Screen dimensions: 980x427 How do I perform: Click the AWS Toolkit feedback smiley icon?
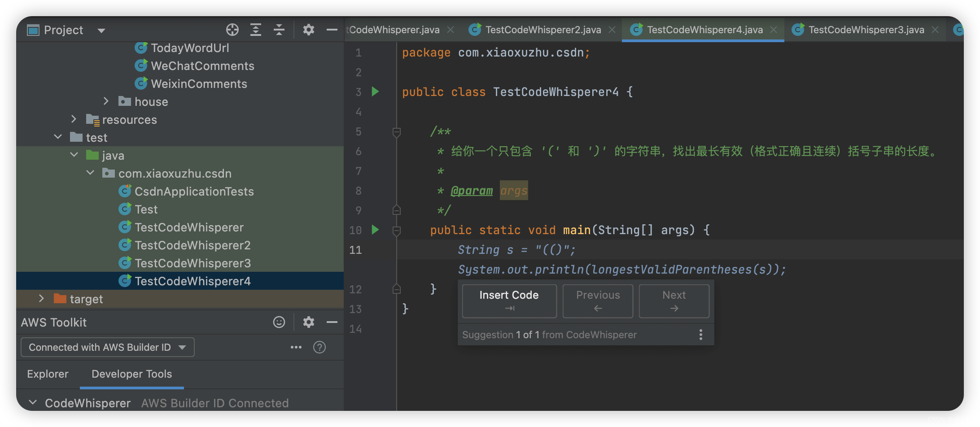(279, 322)
